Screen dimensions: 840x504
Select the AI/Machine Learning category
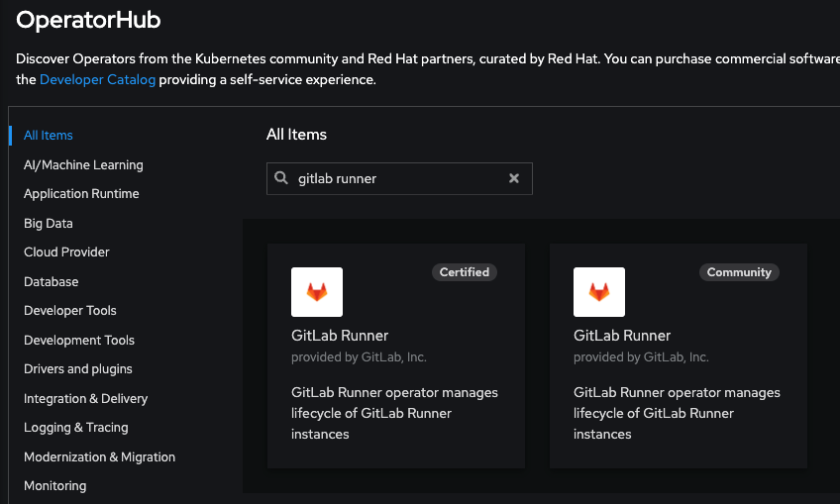coord(83,165)
